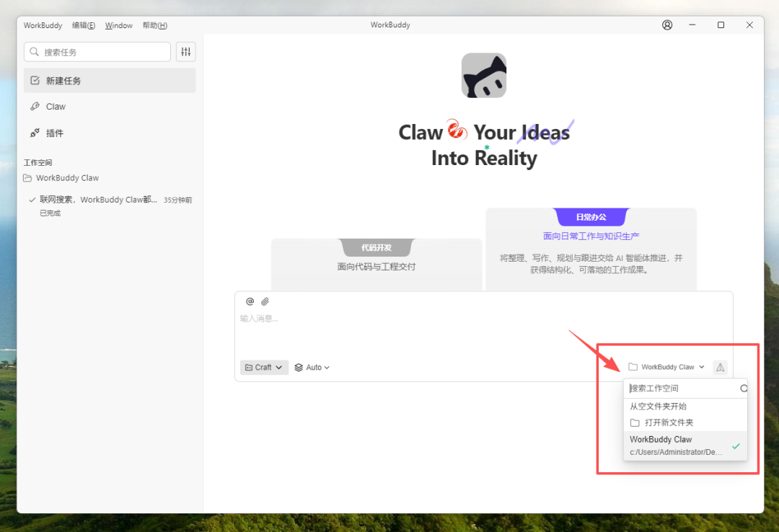Choose 从空文件夹开始 in the workspace list
Image resolution: width=779 pixels, height=532 pixels.
point(685,407)
